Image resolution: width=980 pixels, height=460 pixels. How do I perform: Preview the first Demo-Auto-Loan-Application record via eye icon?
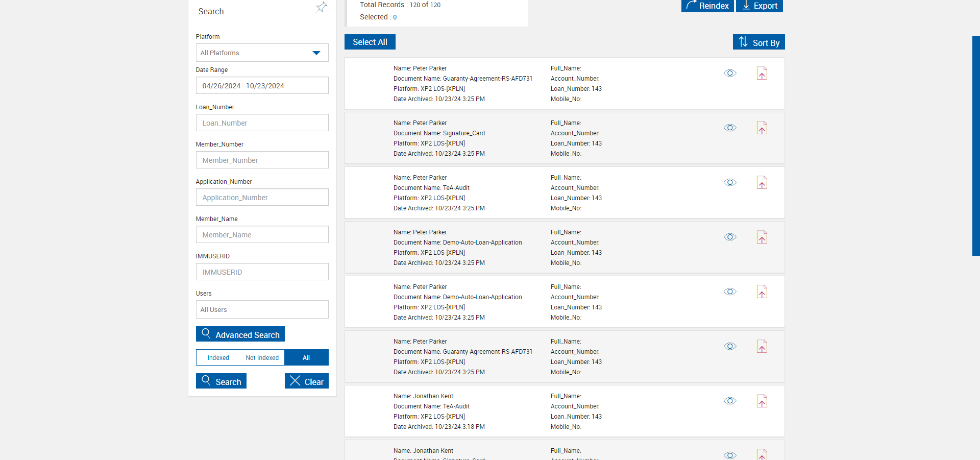730,237
